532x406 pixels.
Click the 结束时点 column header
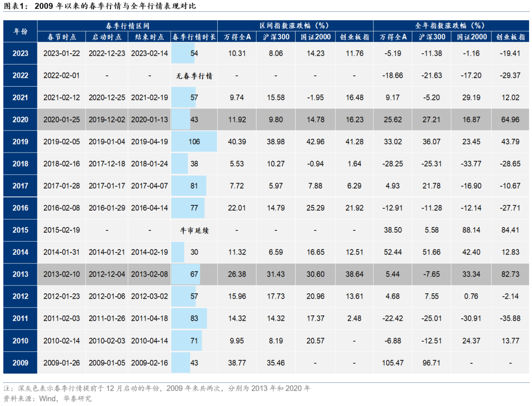149,37
